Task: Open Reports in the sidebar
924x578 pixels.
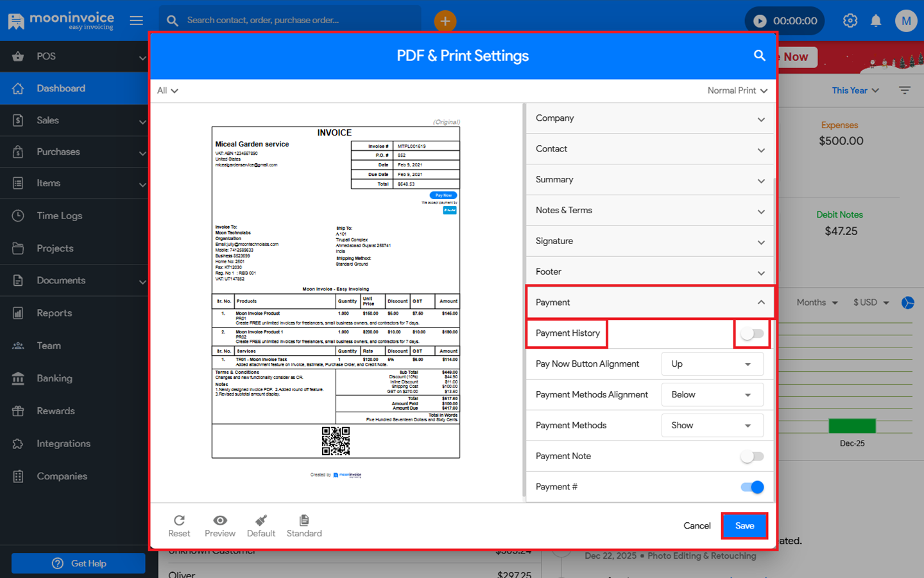Action: point(55,313)
